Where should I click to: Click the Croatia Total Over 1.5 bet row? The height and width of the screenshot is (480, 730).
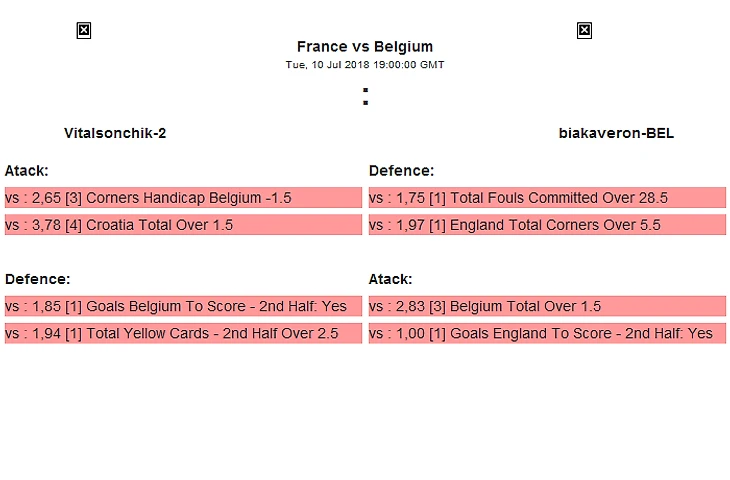pos(183,225)
